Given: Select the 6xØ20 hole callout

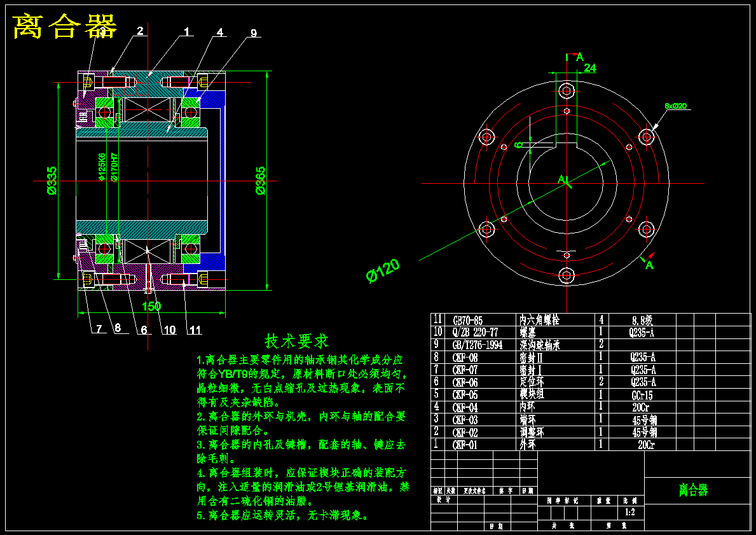Looking at the screenshot, I should point(676,106).
